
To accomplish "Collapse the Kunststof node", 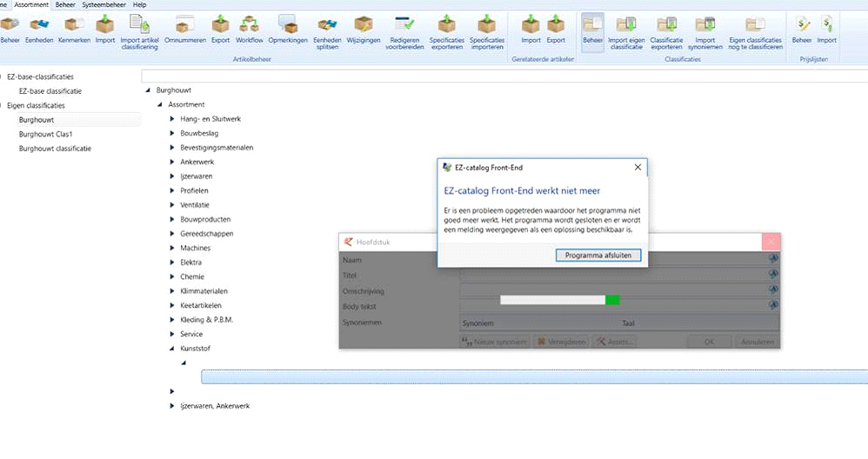I will (172, 349).
